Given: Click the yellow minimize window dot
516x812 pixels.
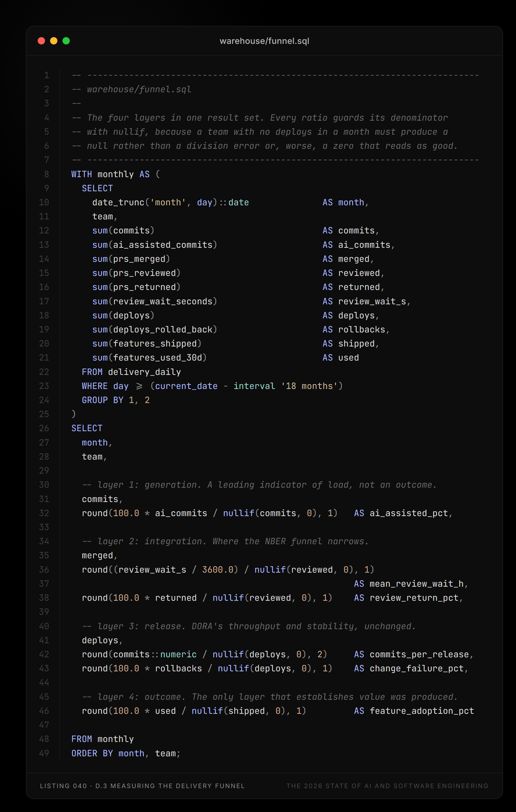Looking at the screenshot, I should [x=54, y=41].
